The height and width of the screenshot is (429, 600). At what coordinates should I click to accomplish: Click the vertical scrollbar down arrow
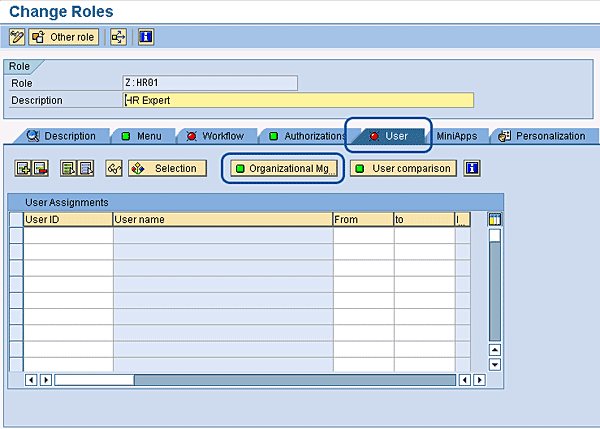point(495,365)
